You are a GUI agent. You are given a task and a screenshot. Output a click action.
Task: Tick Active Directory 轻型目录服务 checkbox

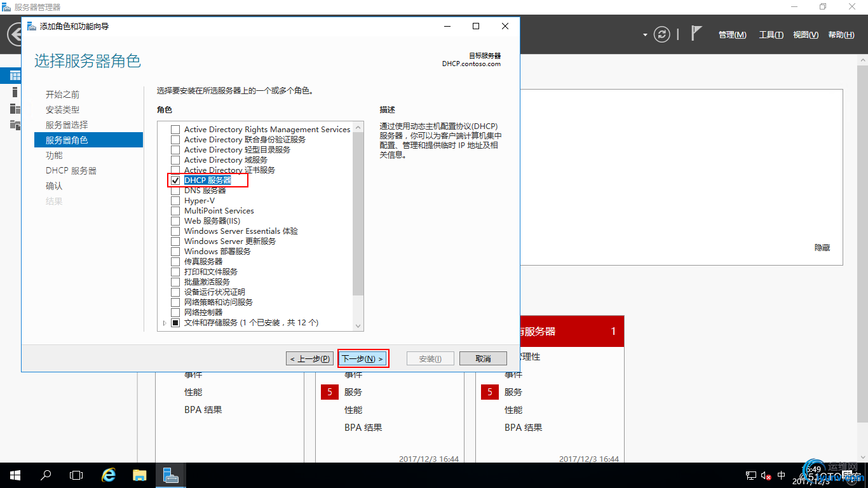[175, 150]
